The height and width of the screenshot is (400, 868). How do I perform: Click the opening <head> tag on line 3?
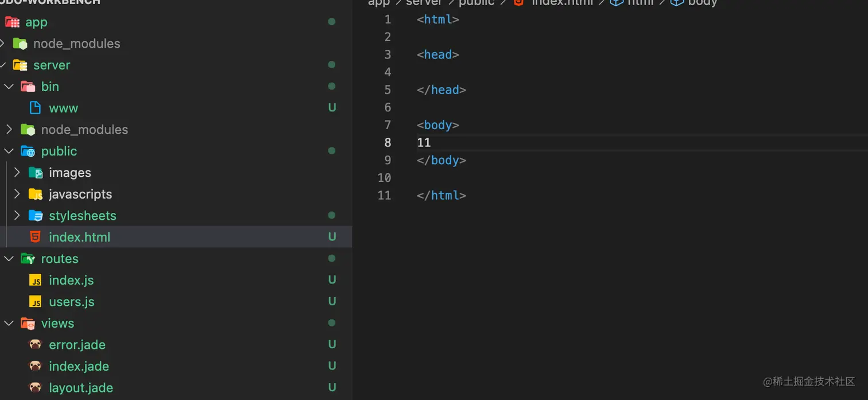coord(438,55)
